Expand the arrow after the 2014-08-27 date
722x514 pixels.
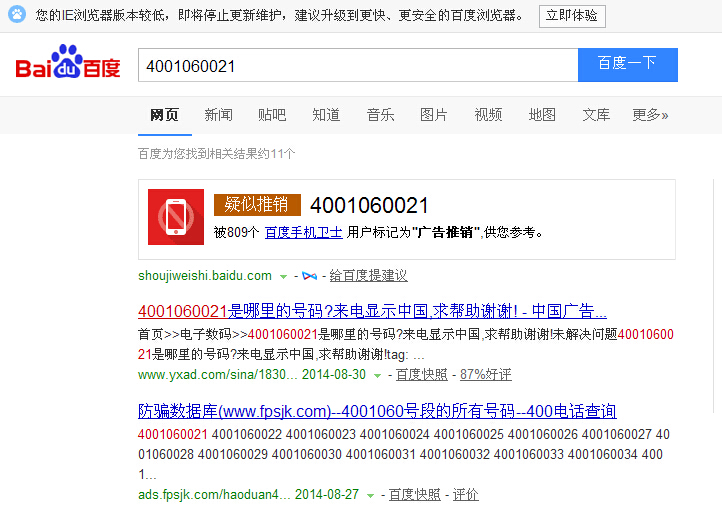370,495
